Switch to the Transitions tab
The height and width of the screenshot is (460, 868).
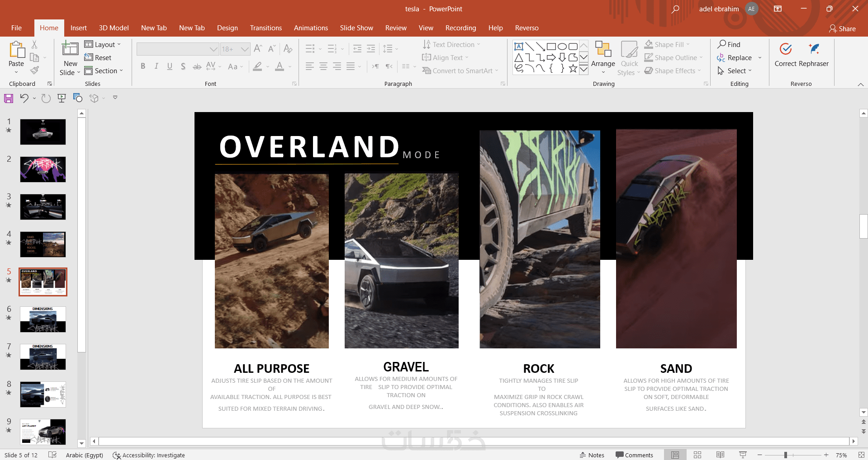click(266, 28)
